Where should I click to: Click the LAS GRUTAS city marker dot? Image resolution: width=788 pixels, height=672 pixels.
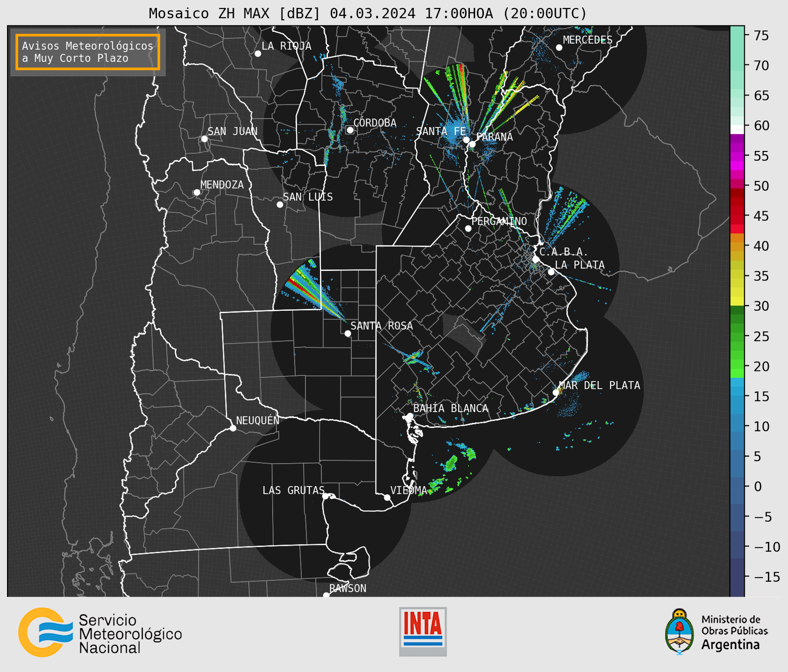click(x=326, y=496)
